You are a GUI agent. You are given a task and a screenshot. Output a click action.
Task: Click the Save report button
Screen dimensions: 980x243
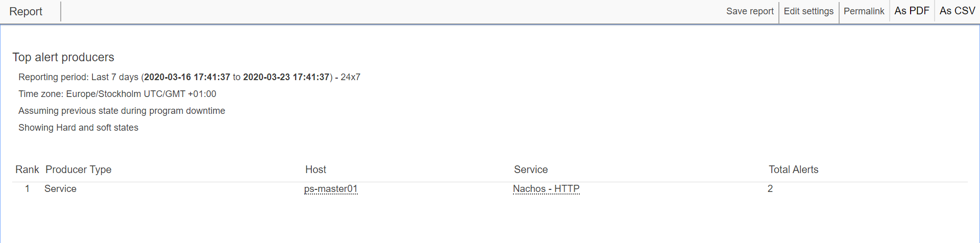[x=750, y=11]
